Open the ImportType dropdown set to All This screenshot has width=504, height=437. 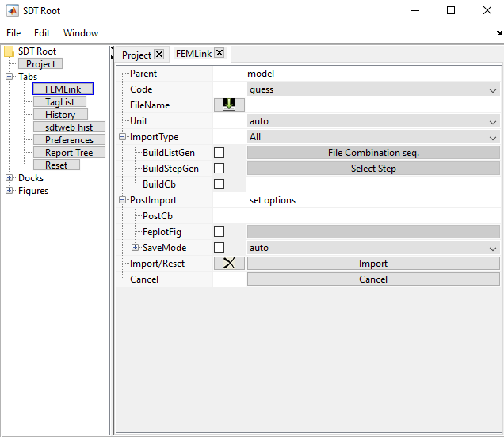[372, 137]
